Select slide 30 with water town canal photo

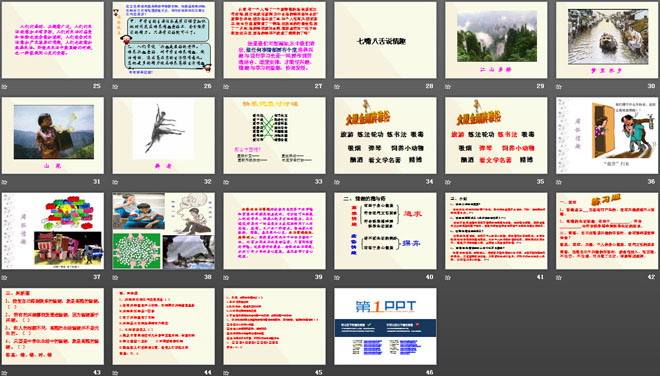(x=607, y=40)
